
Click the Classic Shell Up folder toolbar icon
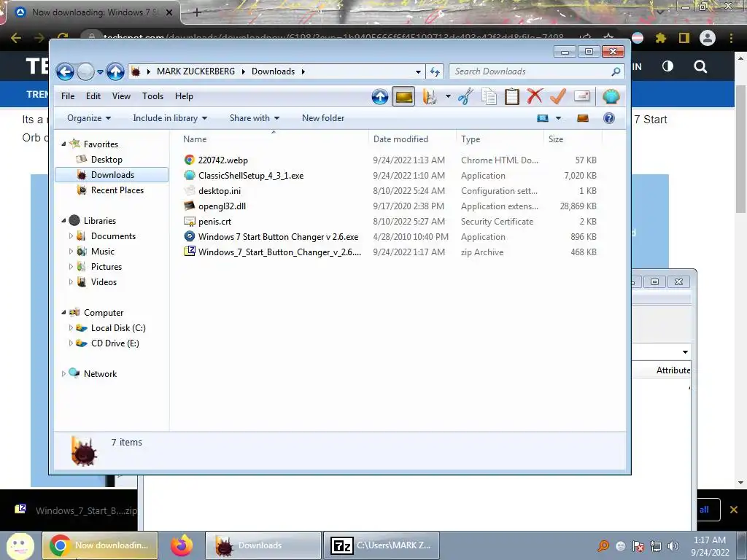(379, 97)
